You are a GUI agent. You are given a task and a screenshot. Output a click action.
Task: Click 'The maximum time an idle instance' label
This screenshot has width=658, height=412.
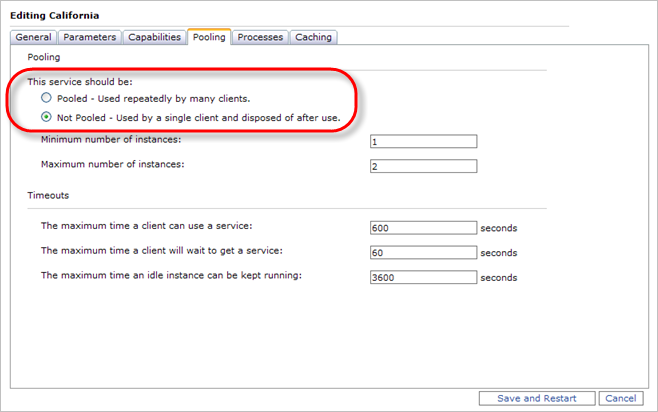171,276
